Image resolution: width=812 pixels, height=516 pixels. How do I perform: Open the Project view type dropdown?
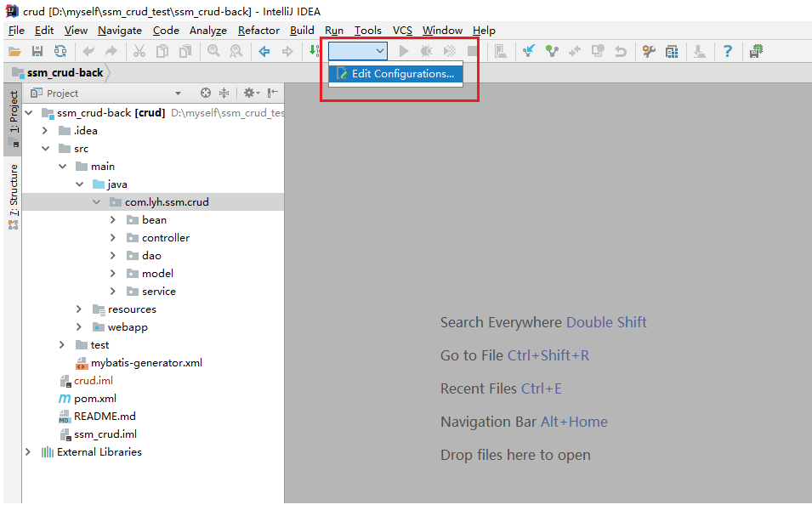[179, 94]
